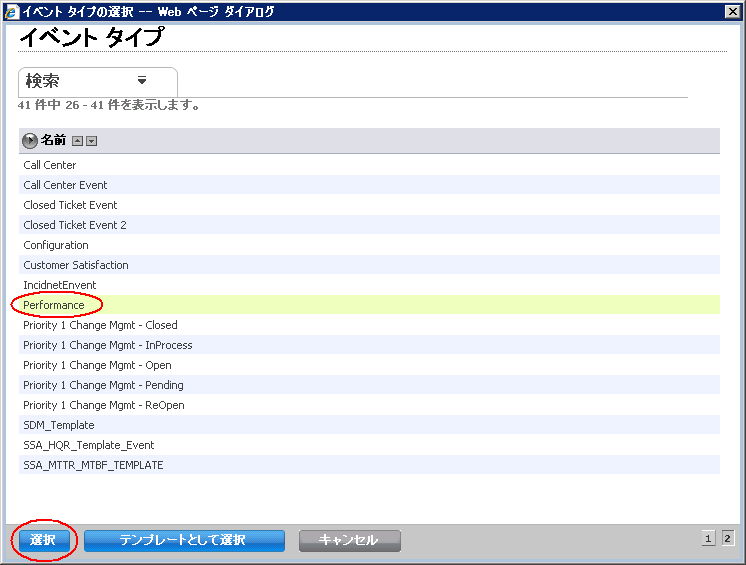Go to page 1
The image size is (746, 565).
(708, 538)
